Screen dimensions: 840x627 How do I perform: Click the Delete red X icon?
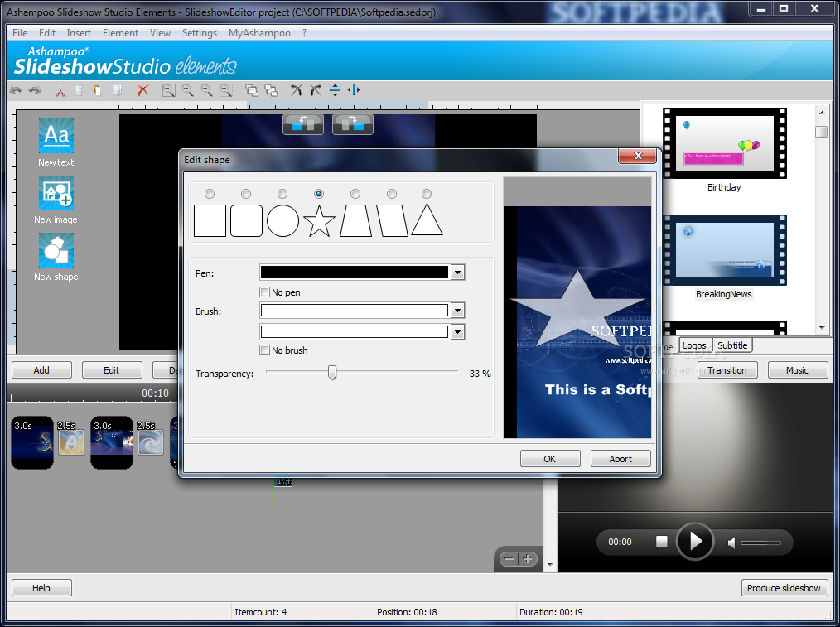click(x=142, y=90)
